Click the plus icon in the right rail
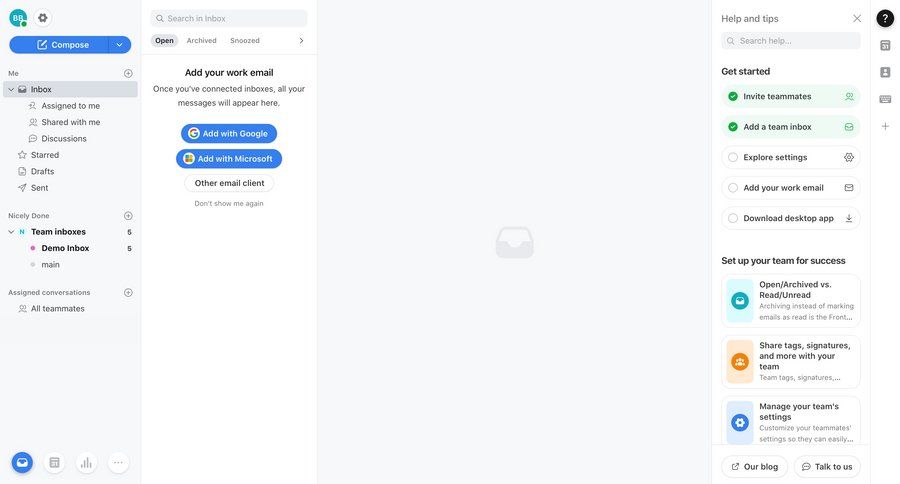Image resolution: width=900 pixels, height=484 pixels. tap(885, 126)
